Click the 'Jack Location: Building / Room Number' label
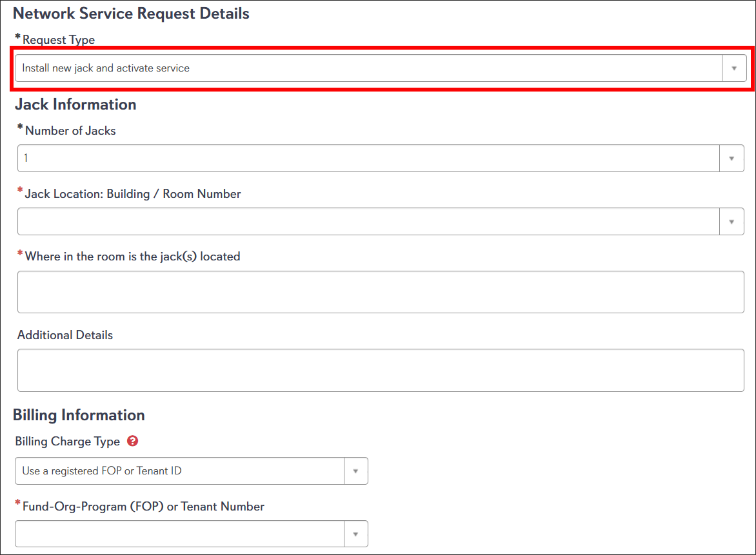The width and height of the screenshot is (756, 555). coord(133,194)
